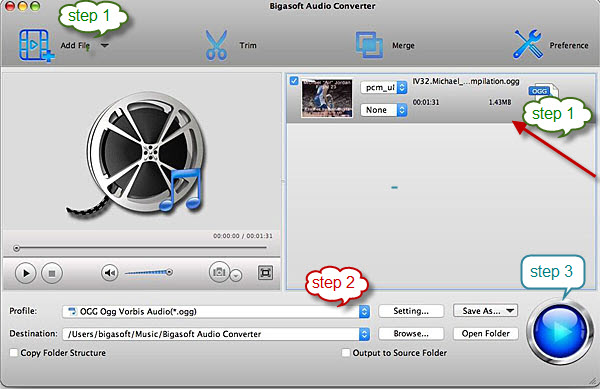
Task: Enable Output to Source Folder checkbox
Action: pos(346,353)
